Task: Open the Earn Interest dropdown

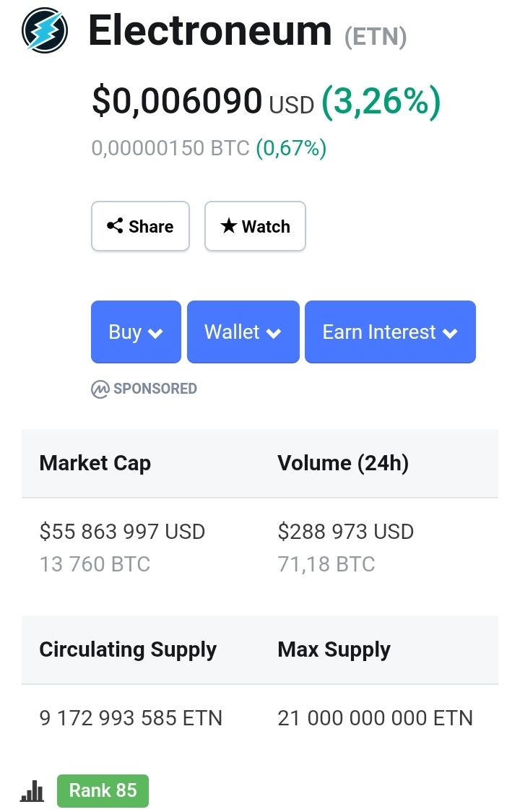Action: coord(390,332)
